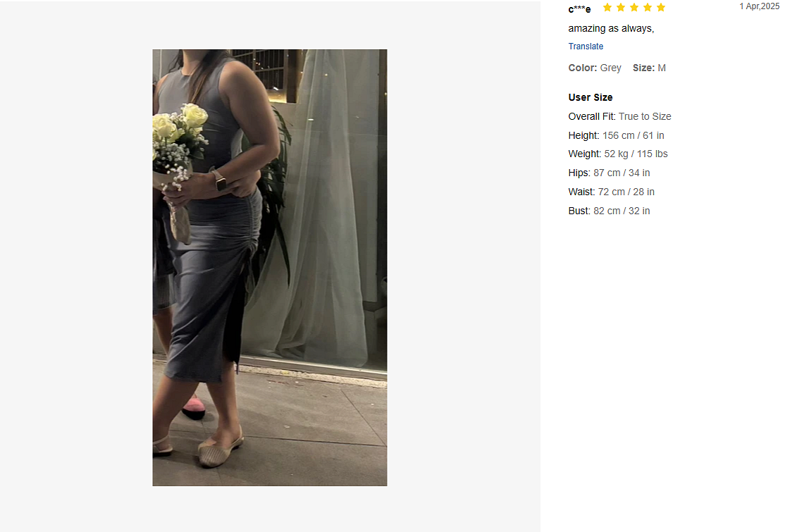Translate the review text

coord(586,46)
